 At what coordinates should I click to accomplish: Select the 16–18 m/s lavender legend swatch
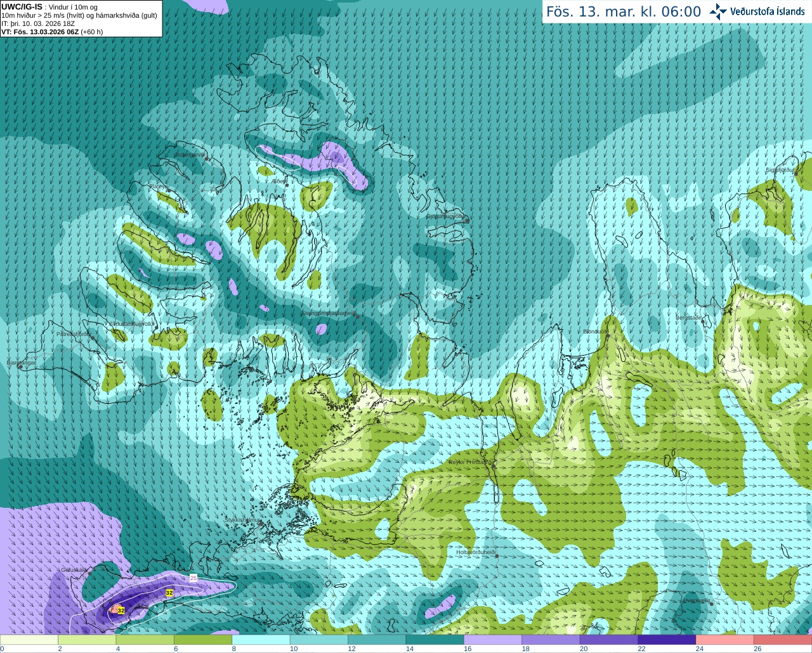[x=493, y=640]
